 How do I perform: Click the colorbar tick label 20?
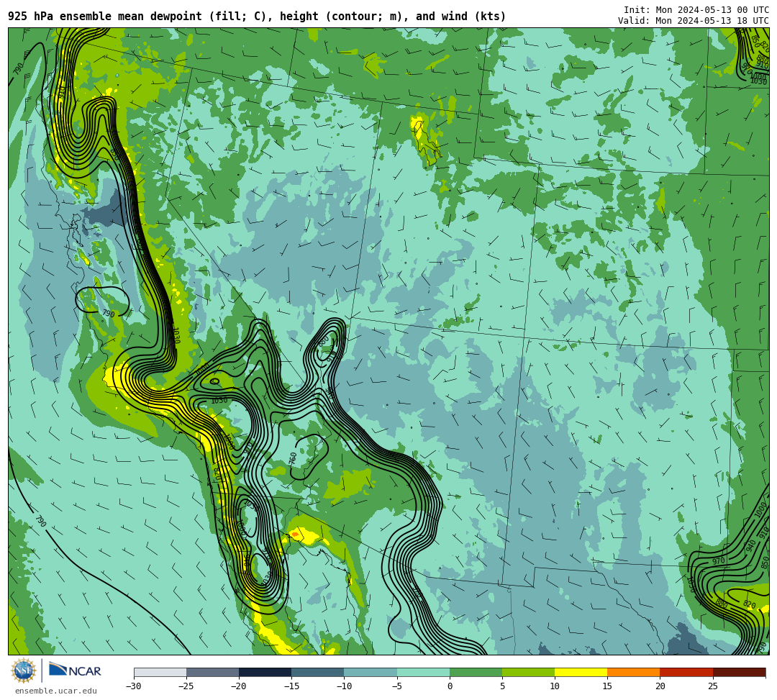pyautogui.click(x=660, y=686)
